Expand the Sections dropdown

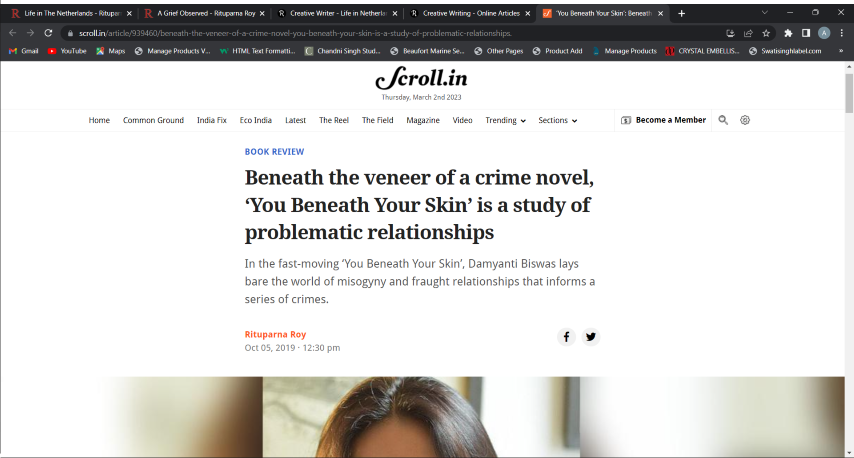(x=558, y=120)
